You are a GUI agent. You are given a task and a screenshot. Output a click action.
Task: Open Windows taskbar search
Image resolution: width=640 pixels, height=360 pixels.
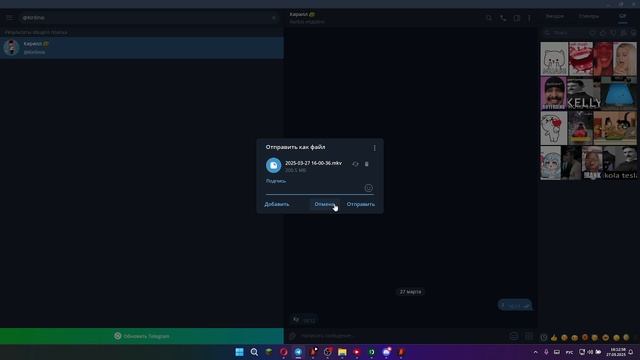[x=254, y=352]
